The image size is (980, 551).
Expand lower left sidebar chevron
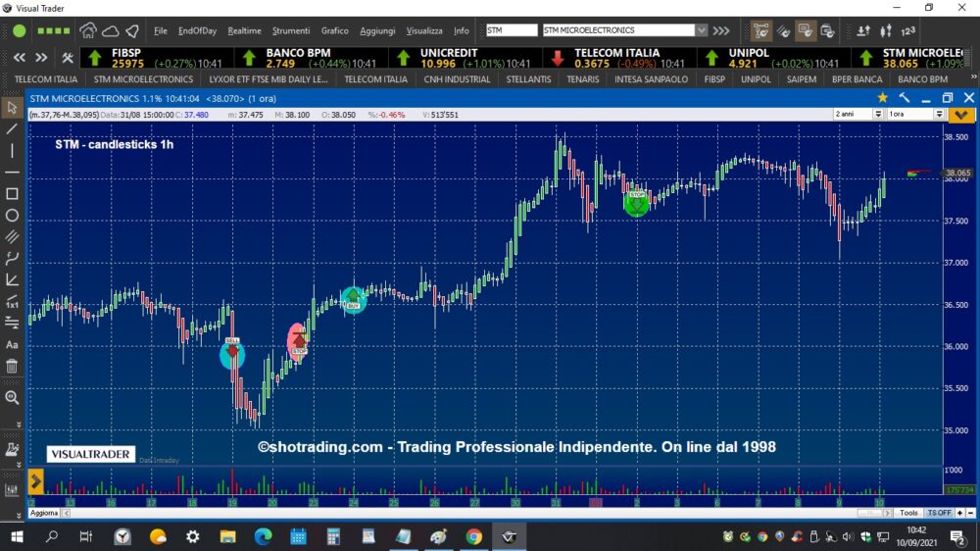[18, 516]
